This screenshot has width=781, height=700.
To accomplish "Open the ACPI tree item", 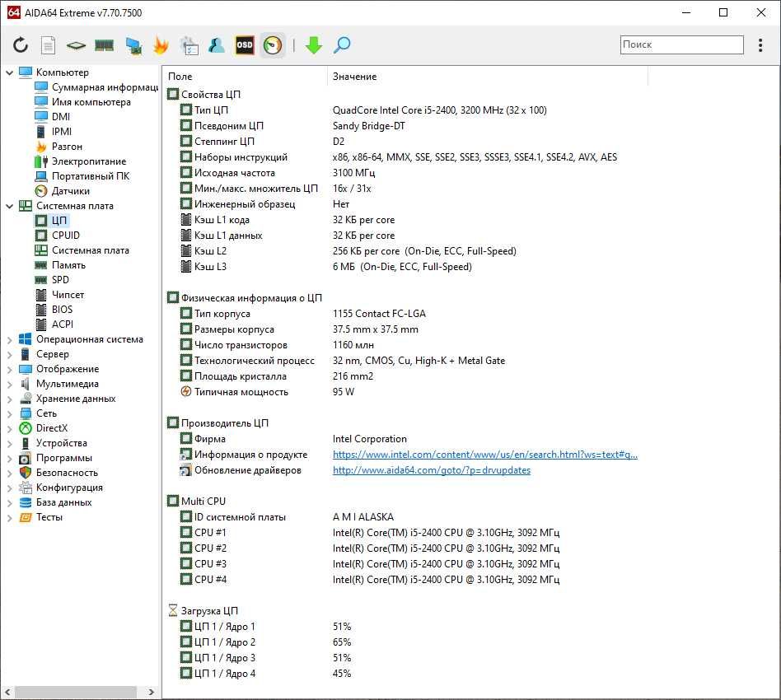I will pyautogui.click(x=63, y=324).
